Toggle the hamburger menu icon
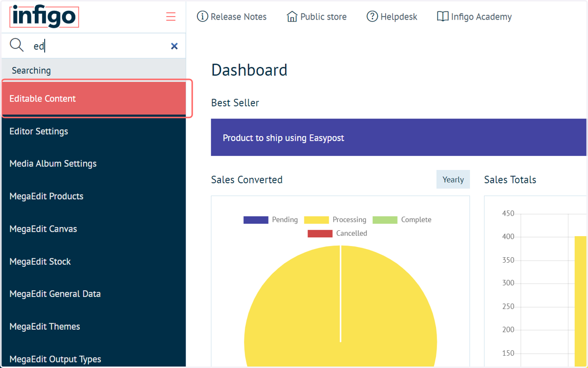The height and width of the screenshot is (368, 588). pos(171,17)
